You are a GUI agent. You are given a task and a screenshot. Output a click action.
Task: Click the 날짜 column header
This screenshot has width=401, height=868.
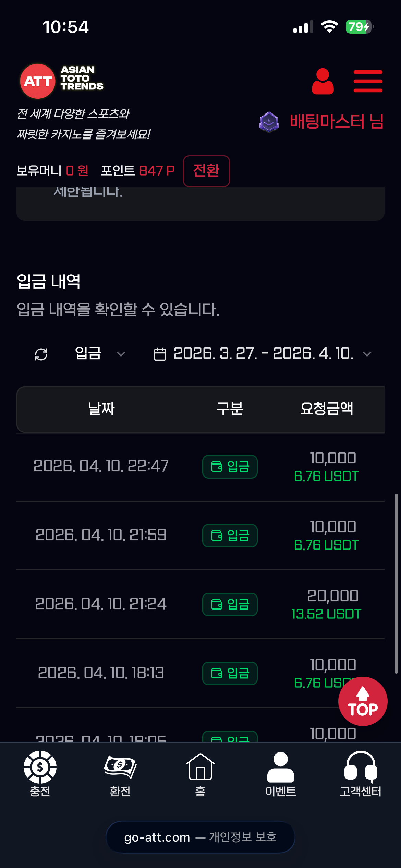(x=101, y=409)
